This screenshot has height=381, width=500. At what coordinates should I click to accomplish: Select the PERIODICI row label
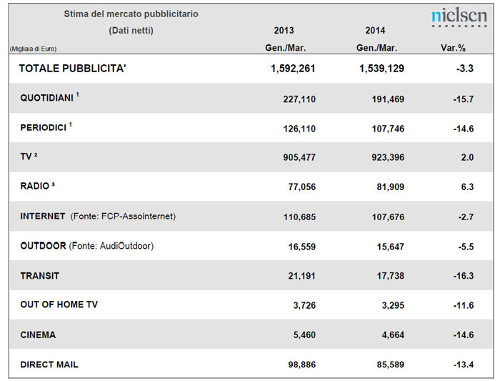[46, 127]
